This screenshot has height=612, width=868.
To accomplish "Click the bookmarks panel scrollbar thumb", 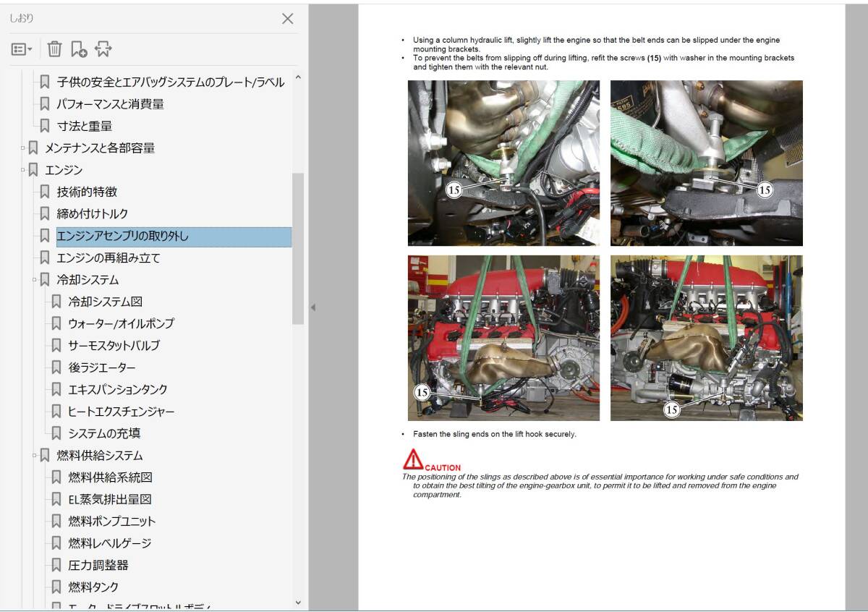I will pos(298,248).
